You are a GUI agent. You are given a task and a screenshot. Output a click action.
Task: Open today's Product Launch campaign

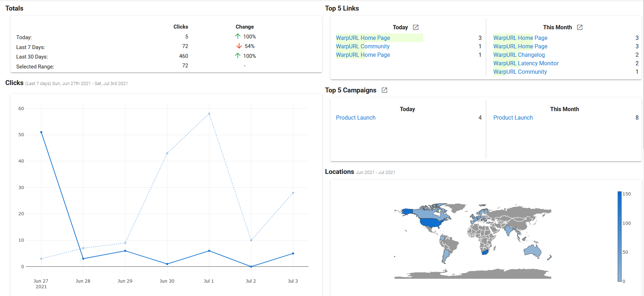click(x=356, y=117)
